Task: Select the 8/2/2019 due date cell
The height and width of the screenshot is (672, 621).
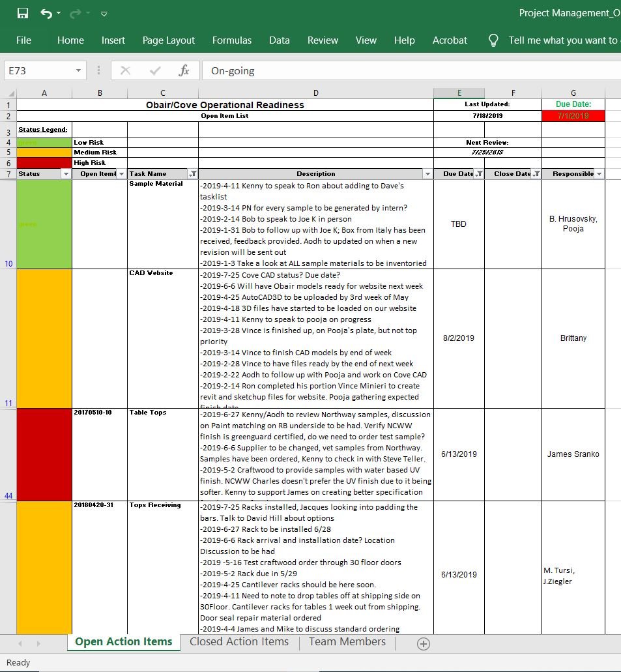Action: pos(459,338)
